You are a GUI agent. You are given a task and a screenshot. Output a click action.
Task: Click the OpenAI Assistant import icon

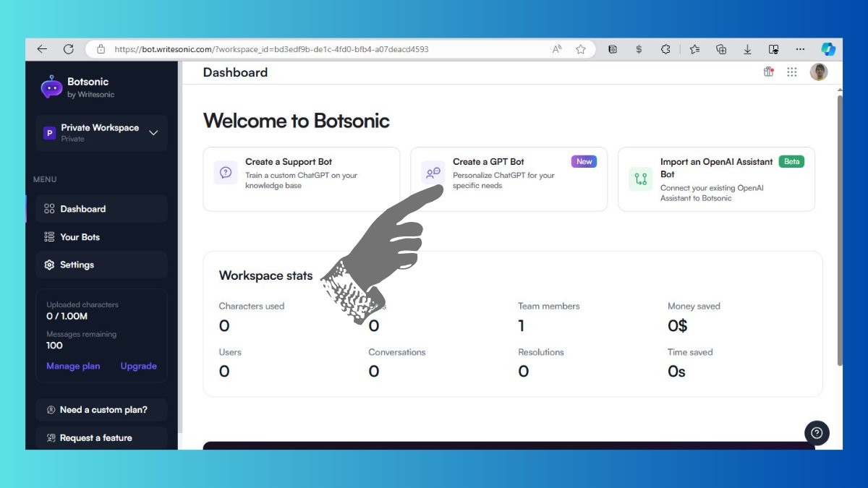coord(641,179)
